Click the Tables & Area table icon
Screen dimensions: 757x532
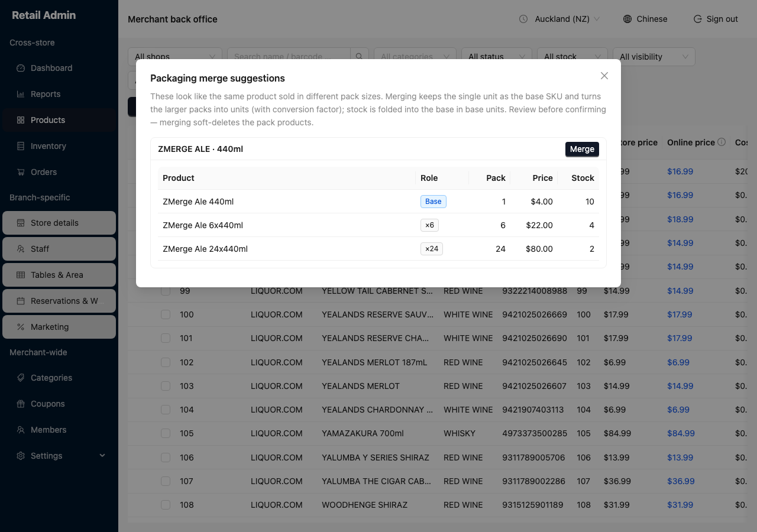(x=21, y=275)
